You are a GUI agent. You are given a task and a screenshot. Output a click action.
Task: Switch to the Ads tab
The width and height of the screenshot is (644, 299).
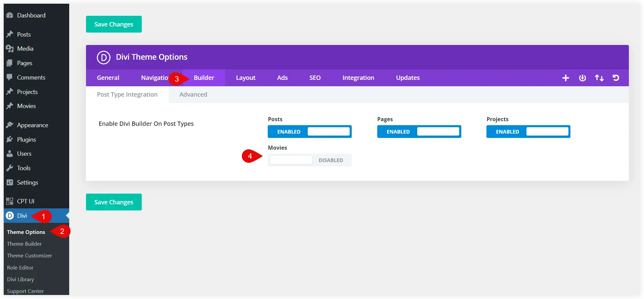coord(282,78)
